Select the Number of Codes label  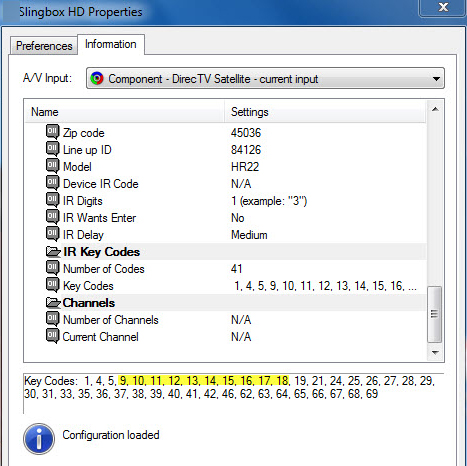click(x=104, y=269)
